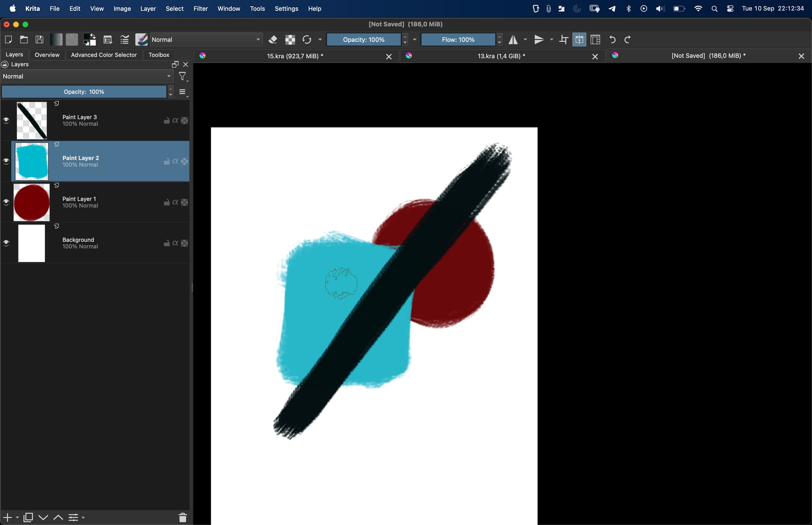Image resolution: width=812 pixels, height=525 pixels.
Task: Switch to the 13.kra document tab
Action: point(501,56)
